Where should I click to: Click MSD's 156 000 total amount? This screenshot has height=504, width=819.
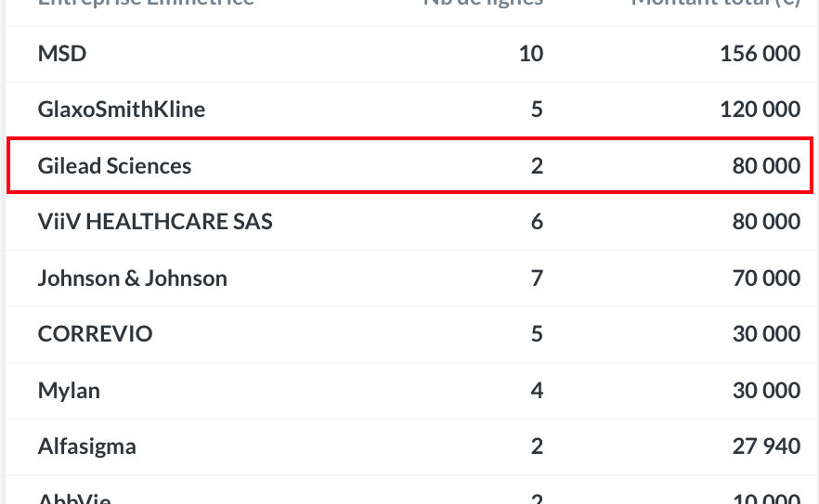point(760,53)
